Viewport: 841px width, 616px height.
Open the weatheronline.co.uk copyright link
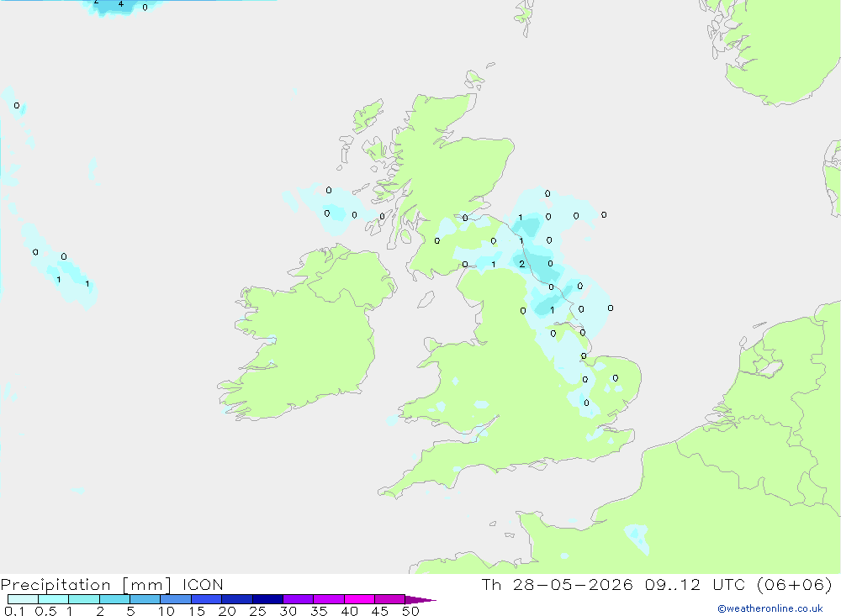tap(770, 608)
